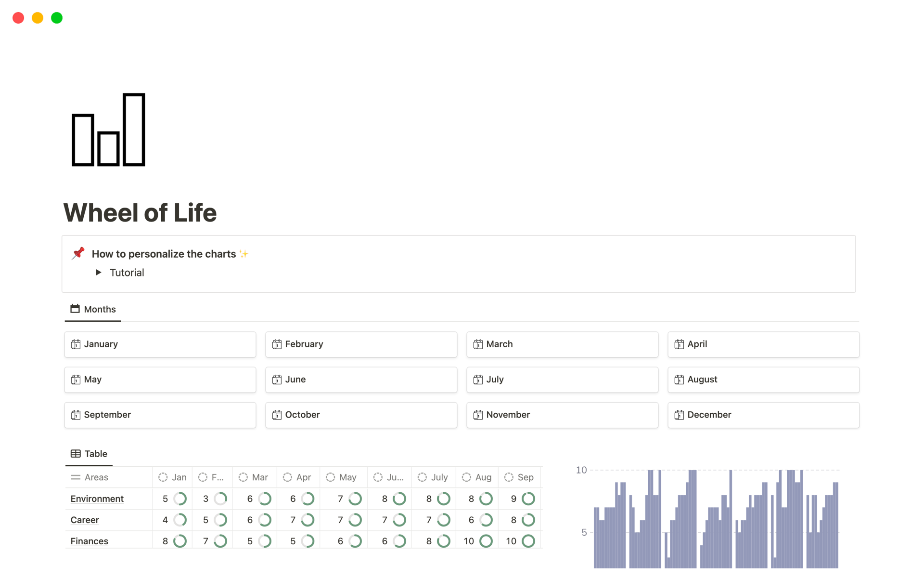Click the calendar icon on the January card
Screen dimensions: 924x578
pyautogui.click(x=76, y=344)
